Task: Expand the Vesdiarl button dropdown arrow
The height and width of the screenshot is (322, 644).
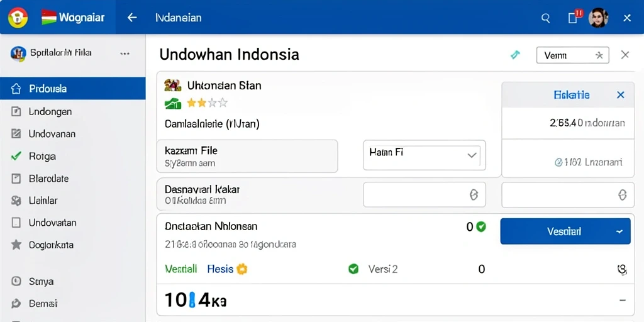Action: 619,231
